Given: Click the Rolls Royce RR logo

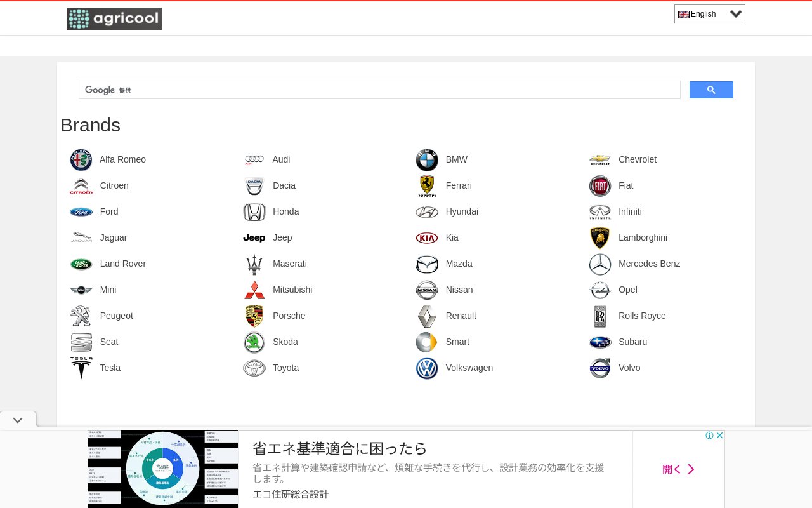Looking at the screenshot, I should point(600,316).
